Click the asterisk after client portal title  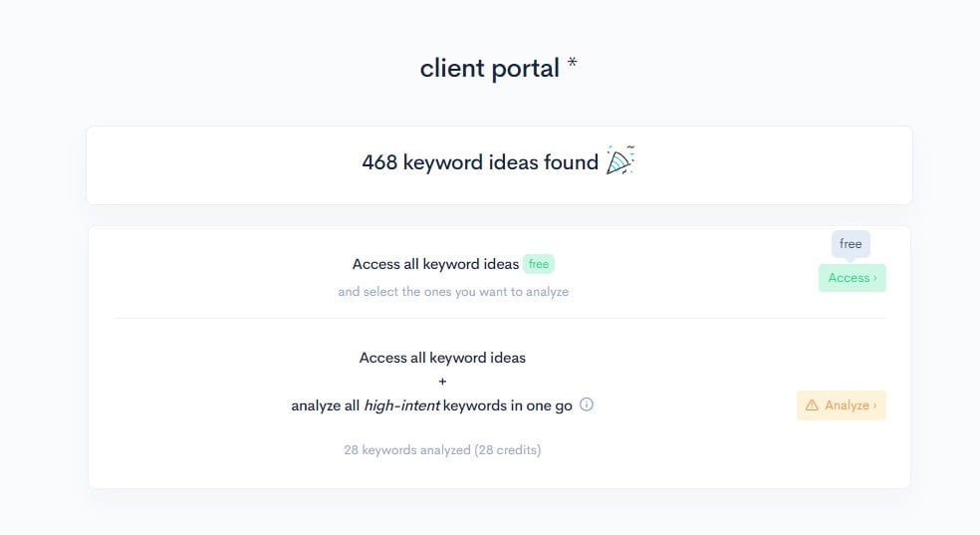pyautogui.click(x=572, y=66)
